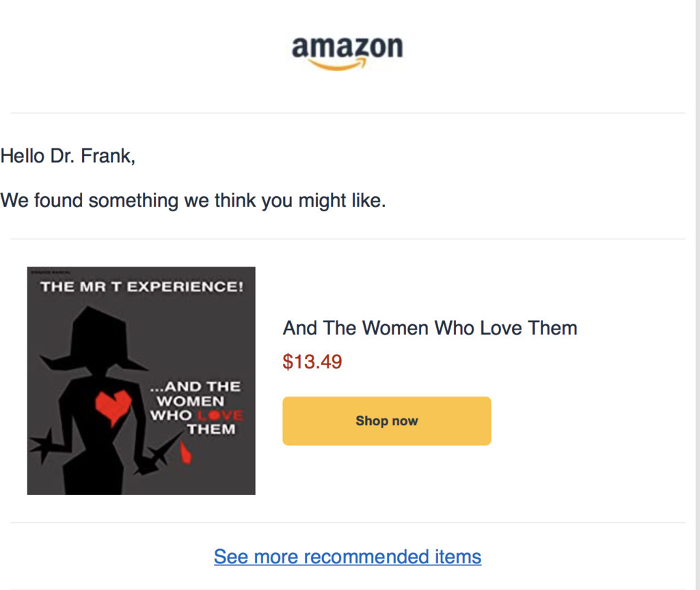Click the divider line below the Amazon logo
The height and width of the screenshot is (590, 700).
point(347,113)
